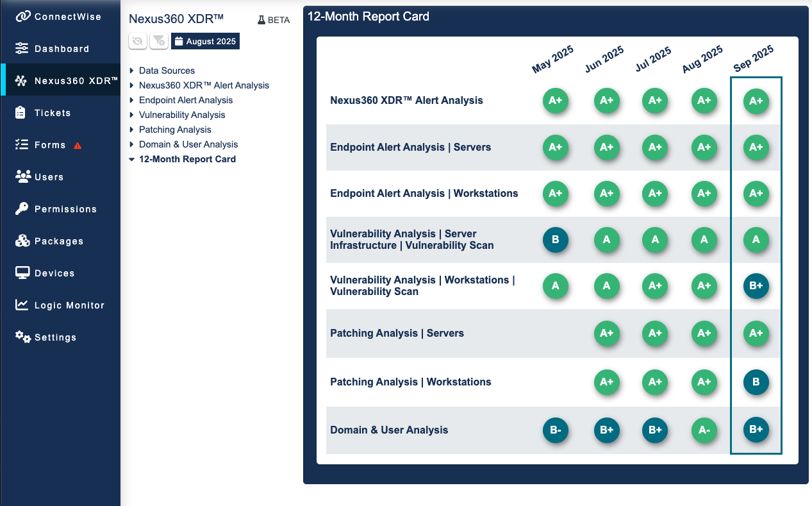Click B+ grade for Workstations Vulnerability Sep 2025

(x=756, y=286)
